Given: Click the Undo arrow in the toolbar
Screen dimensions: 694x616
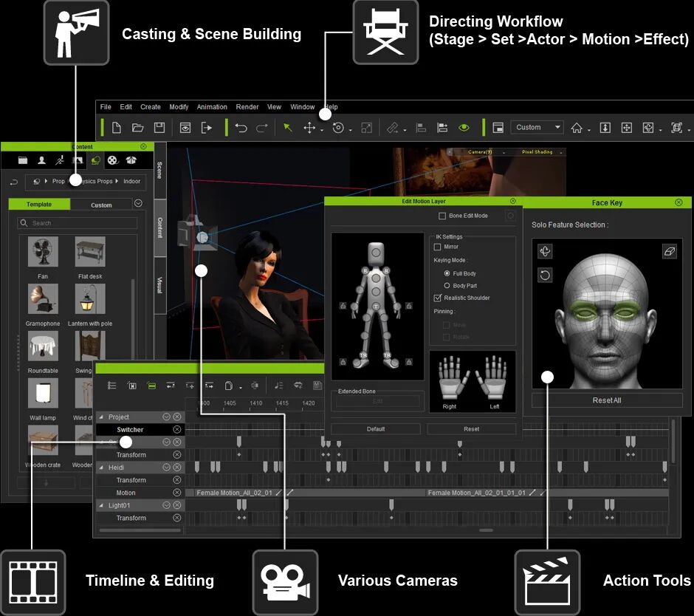Looking at the screenshot, I should coord(241,128).
